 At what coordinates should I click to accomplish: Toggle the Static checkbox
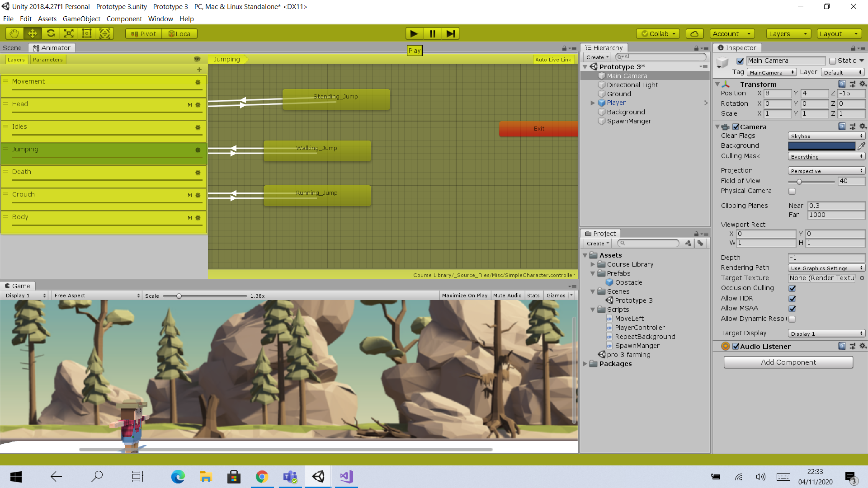tap(832, 61)
